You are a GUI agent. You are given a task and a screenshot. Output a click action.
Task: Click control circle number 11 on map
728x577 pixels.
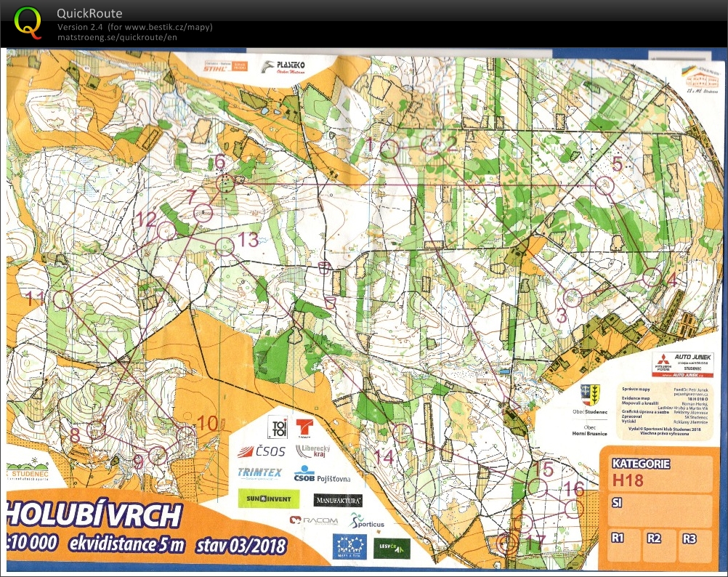tap(62, 299)
